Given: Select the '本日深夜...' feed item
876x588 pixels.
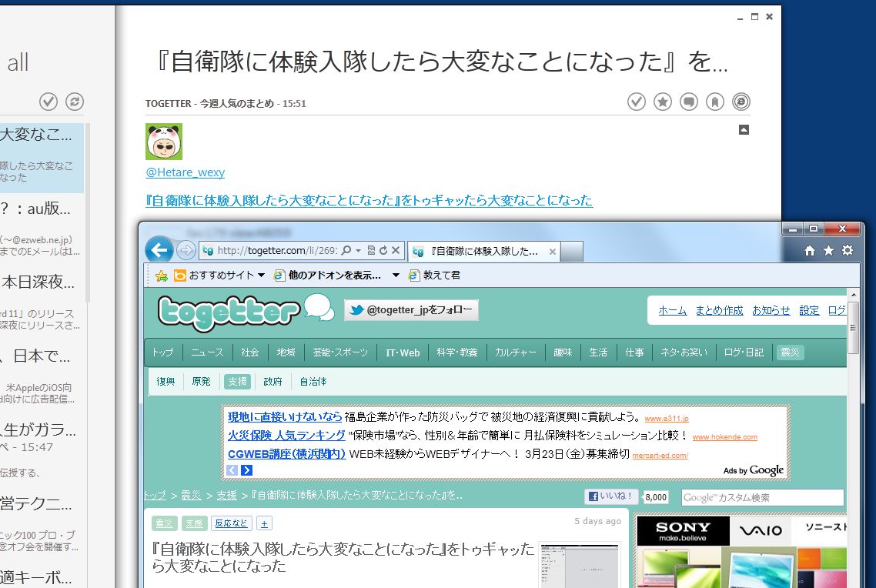Looking at the screenshot, I should (x=42, y=301).
